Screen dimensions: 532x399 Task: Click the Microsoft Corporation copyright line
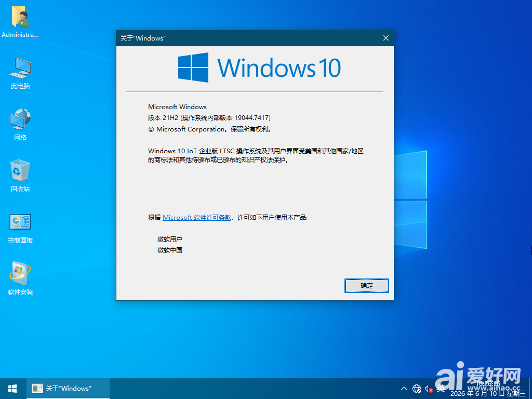click(x=210, y=129)
